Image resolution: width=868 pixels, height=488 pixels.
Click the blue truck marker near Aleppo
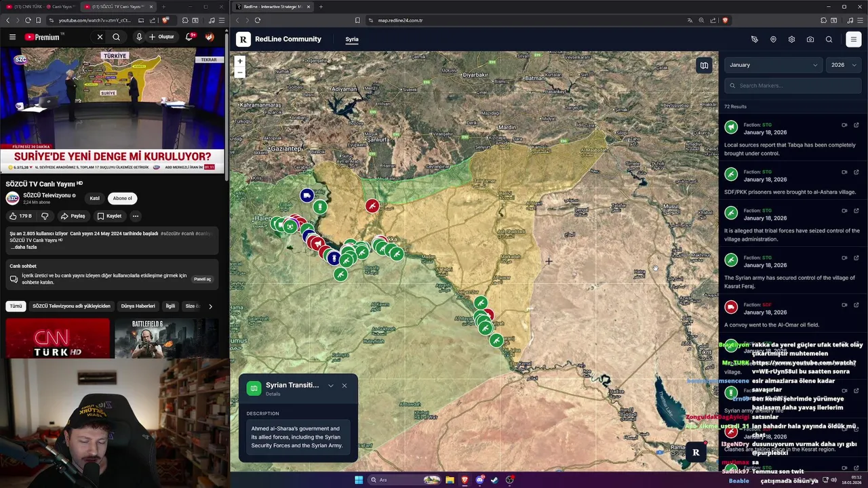[x=307, y=196]
